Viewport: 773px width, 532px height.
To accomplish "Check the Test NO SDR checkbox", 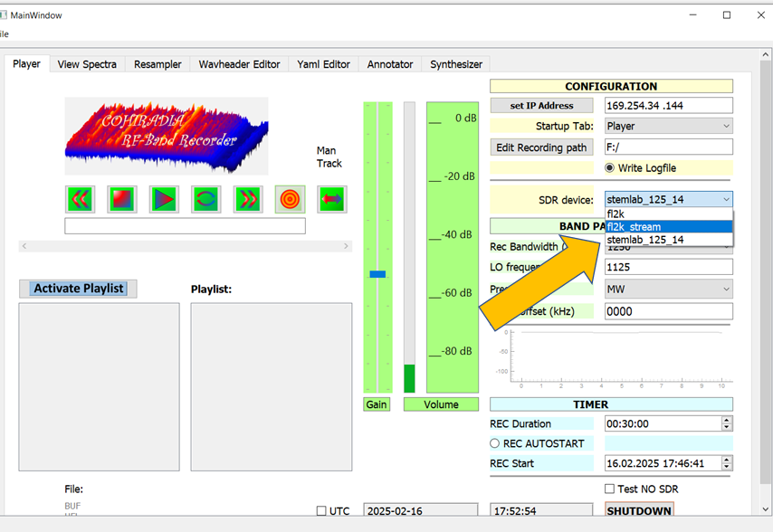I will [610, 489].
